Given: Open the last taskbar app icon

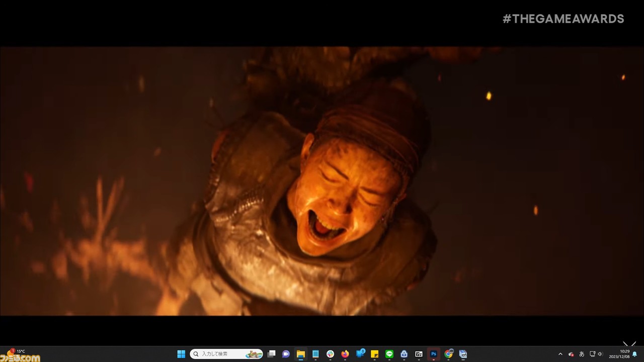Looking at the screenshot, I should 463,354.
